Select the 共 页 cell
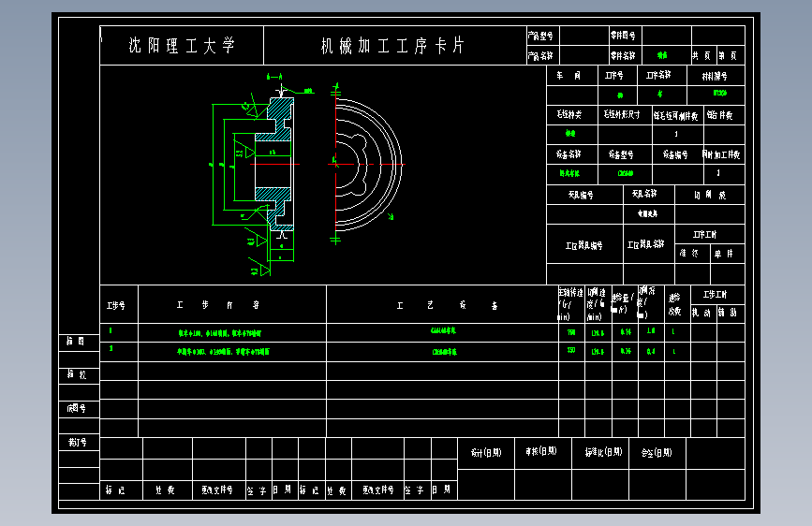Viewport: 812px width, 526px height. click(703, 55)
